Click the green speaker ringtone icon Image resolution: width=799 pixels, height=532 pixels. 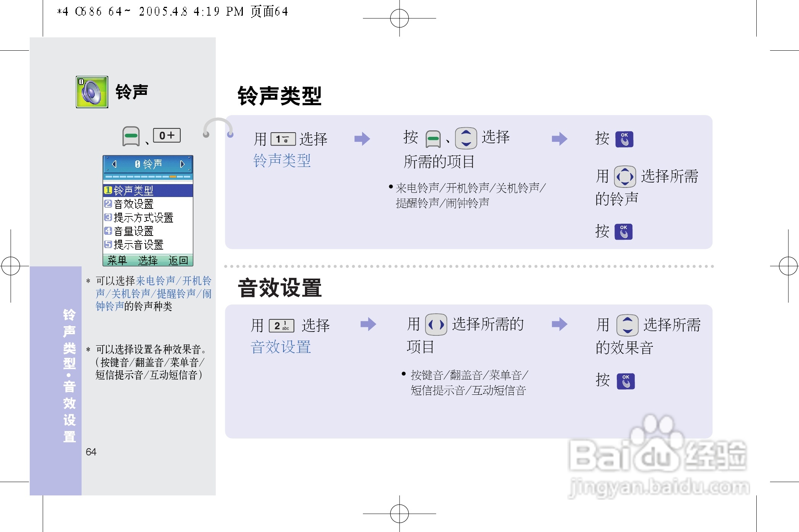click(x=92, y=92)
